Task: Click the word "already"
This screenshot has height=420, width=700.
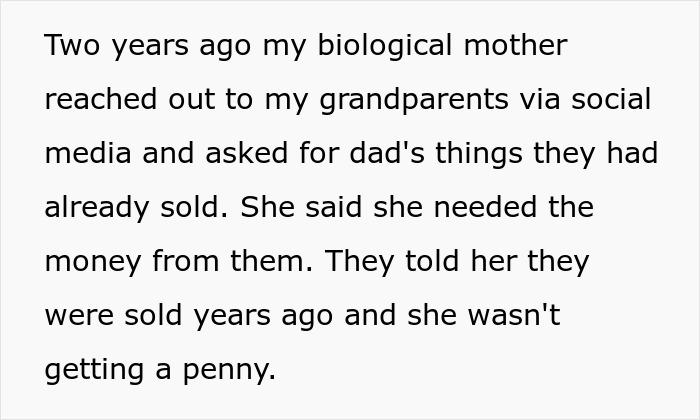Action: 100,208
